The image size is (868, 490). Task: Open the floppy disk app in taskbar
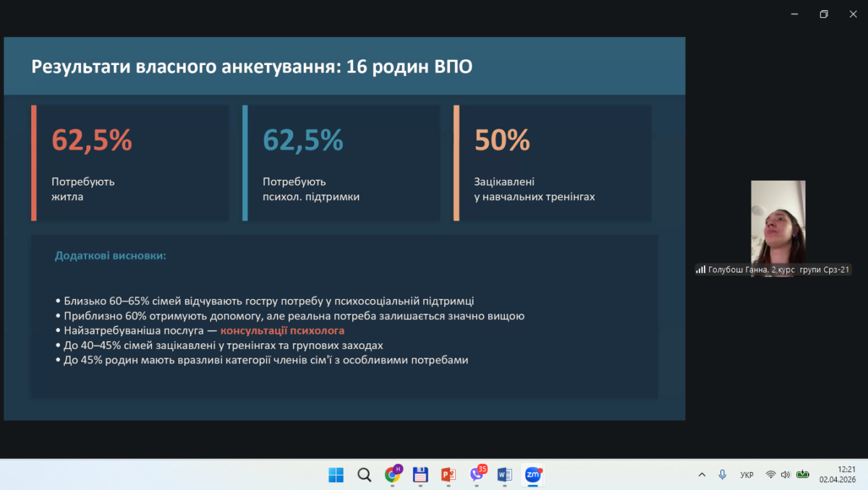click(420, 475)
